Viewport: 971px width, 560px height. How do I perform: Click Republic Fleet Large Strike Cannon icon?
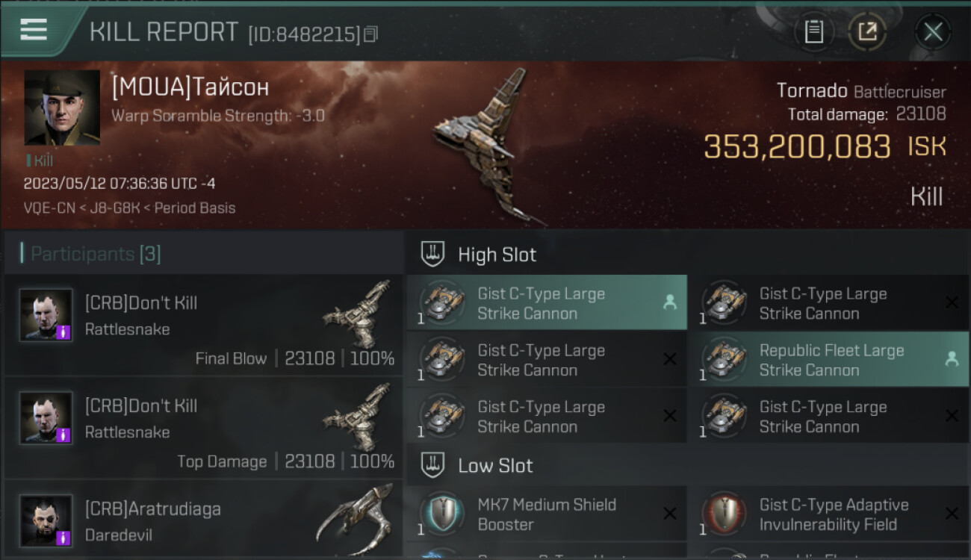722,359
